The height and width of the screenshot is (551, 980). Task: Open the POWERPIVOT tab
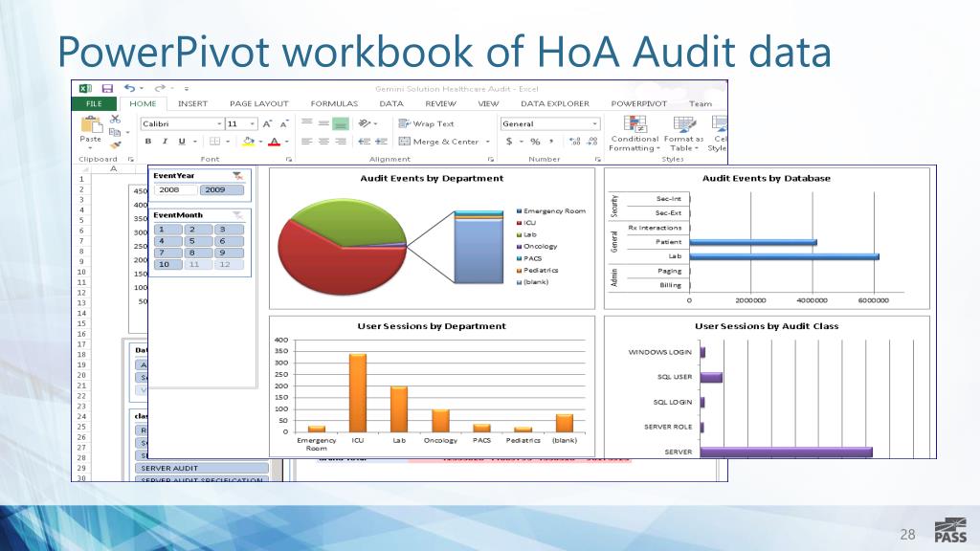[x=638, y=103]
